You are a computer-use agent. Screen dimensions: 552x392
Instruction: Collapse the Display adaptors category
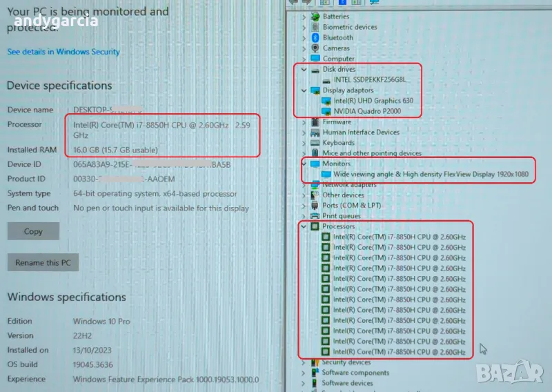[304, 90]
